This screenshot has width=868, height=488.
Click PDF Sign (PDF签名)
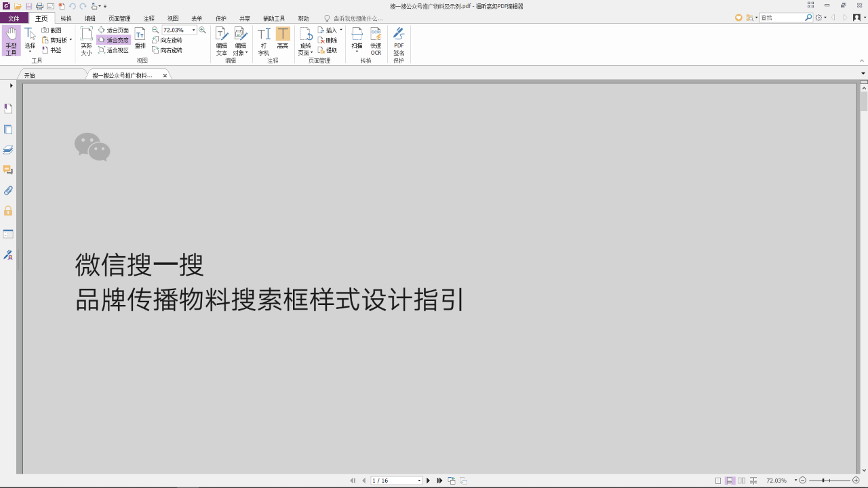[x=399, y=41]
